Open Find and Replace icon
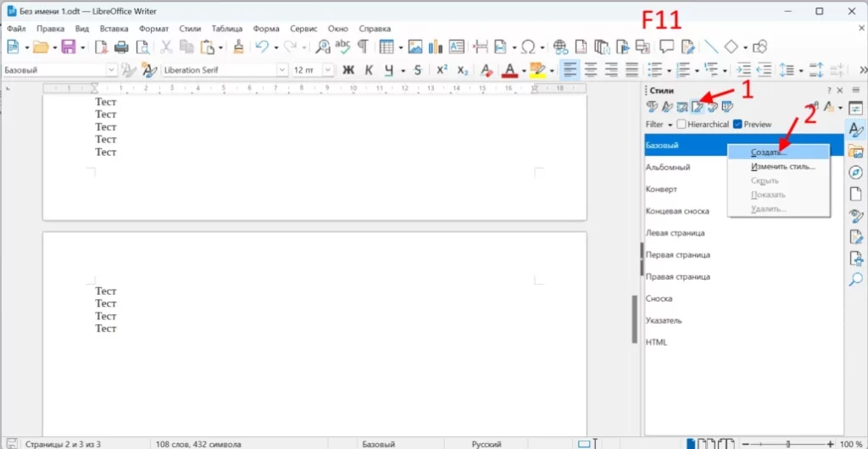The height and width of the screenshot is (449, 868). tap(322, 47)
